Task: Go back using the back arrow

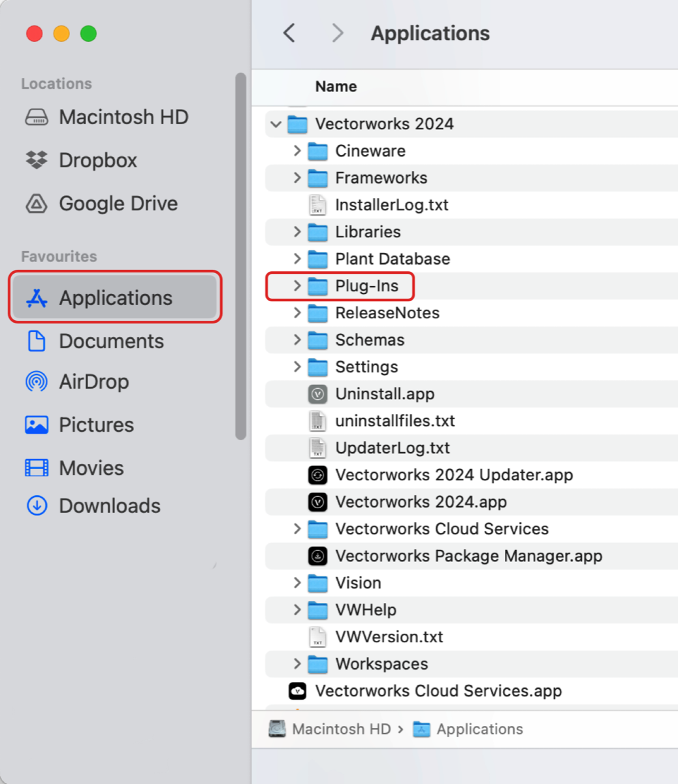Action: pos(289,33)
